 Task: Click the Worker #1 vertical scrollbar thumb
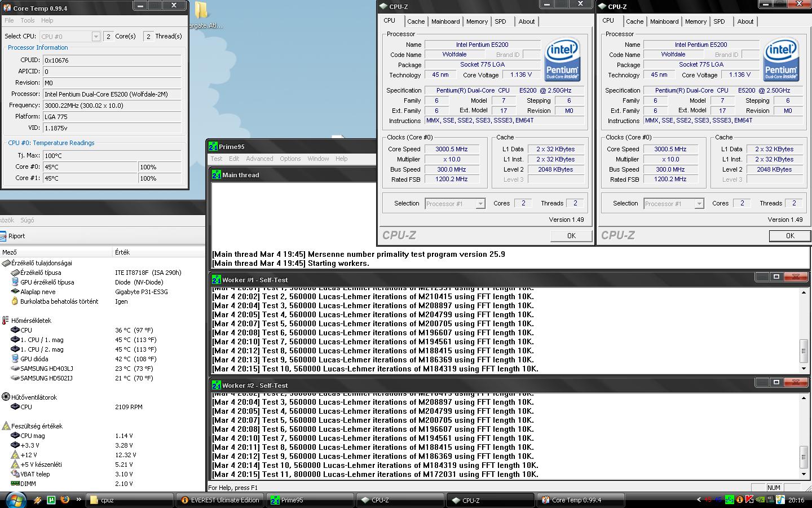[x=804, y=351]
